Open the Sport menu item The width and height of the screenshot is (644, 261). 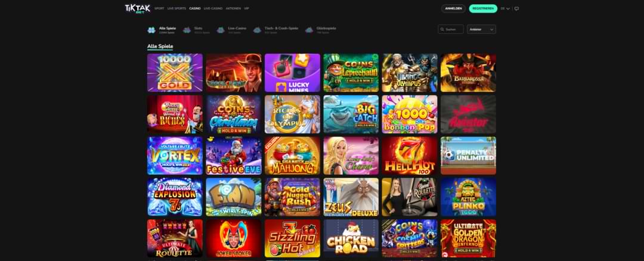pyautogui.click(x=159, y=8)
